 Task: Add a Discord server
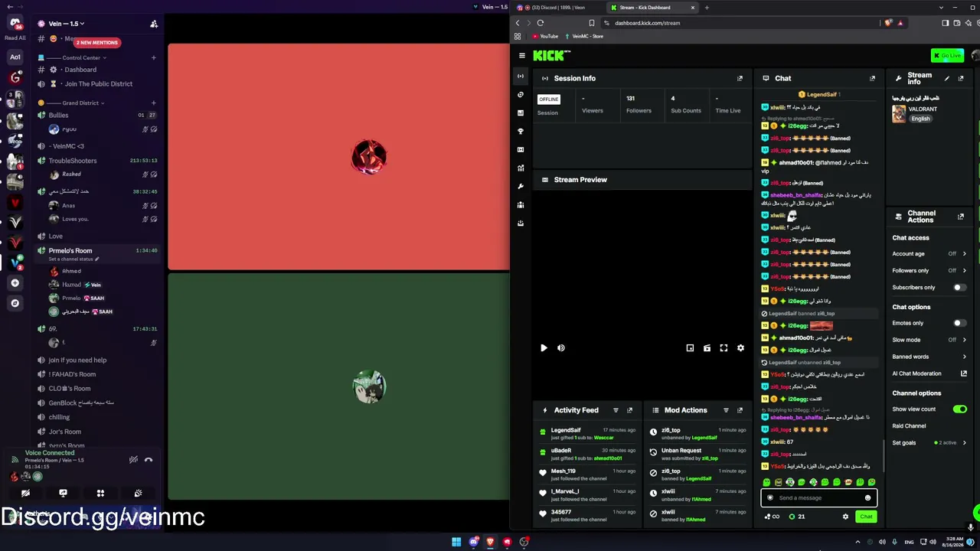pyautogui.click(x=15, y=283)
